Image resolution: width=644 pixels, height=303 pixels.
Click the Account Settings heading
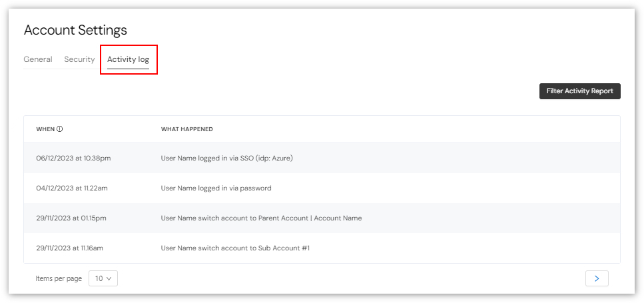pyautogui.click(x=75, y=30)
